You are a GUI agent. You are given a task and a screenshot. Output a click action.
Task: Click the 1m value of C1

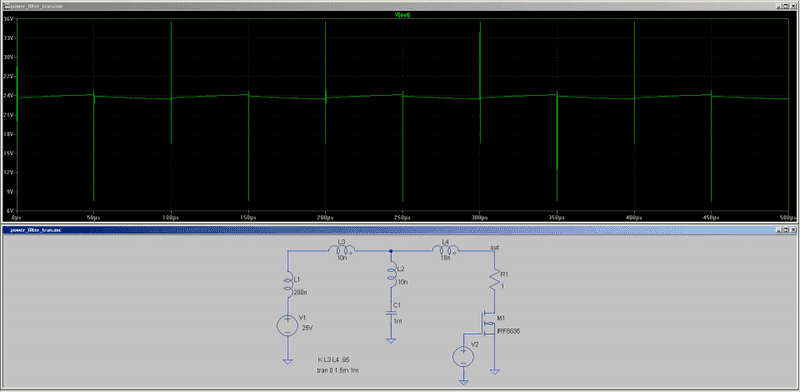coord(399,321)
